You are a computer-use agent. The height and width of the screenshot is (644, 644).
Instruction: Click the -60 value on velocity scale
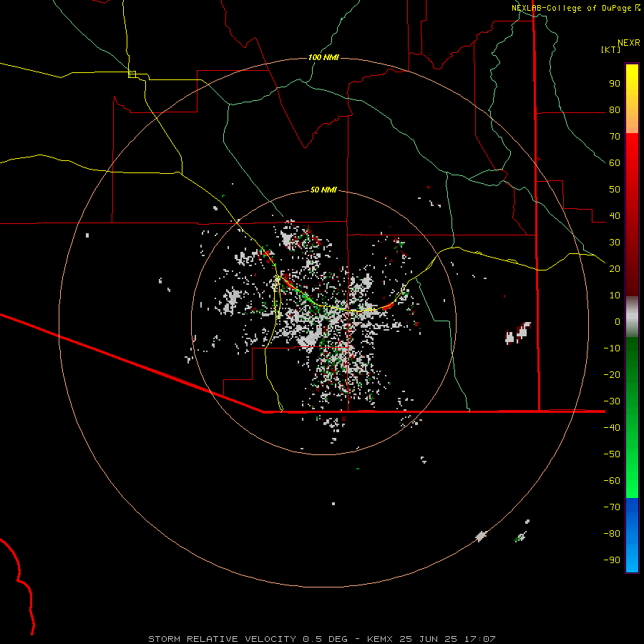pyautogui.click(x=612, y=481)
